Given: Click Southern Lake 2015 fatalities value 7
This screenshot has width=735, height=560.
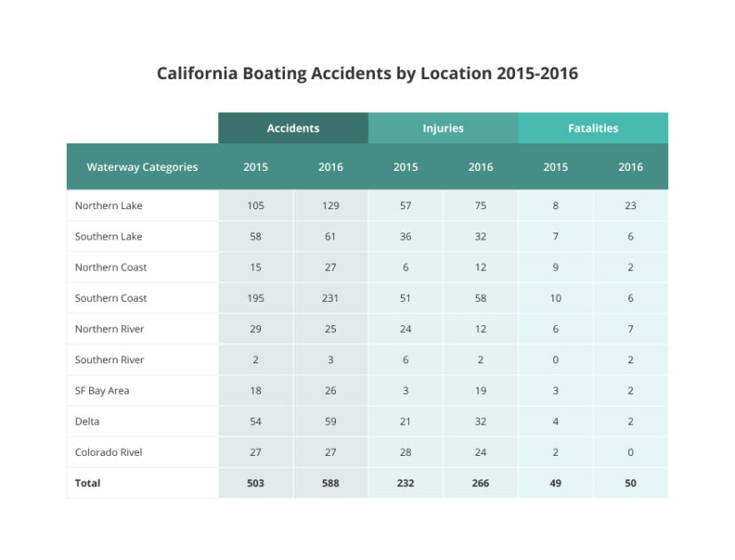Looking at the screenshot, I should coord(555,237).
